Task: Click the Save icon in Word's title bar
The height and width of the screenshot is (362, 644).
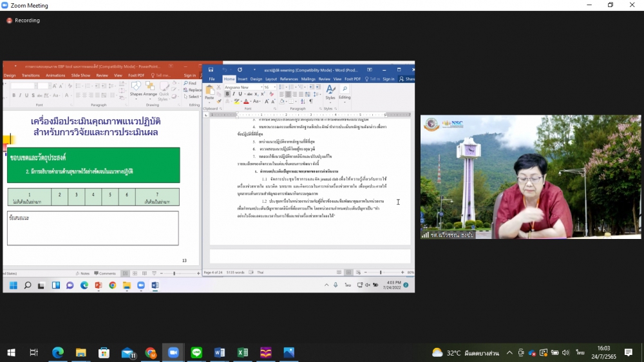Action: [211, 70]
